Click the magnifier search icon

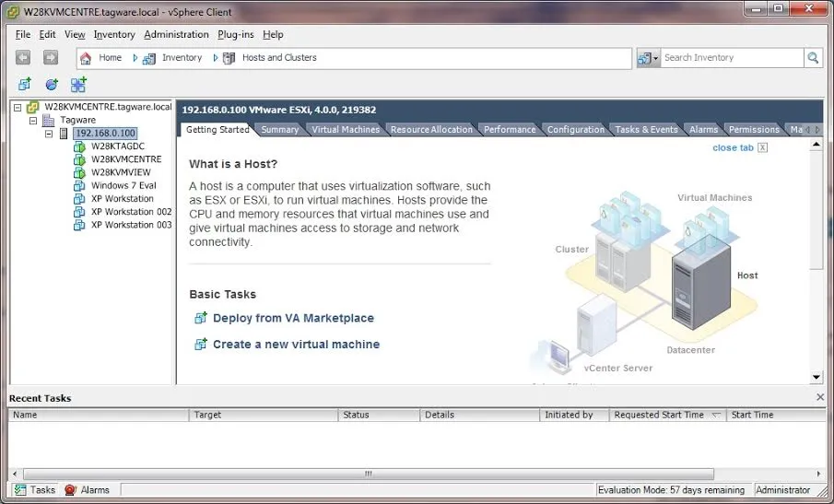click(813, 57)
